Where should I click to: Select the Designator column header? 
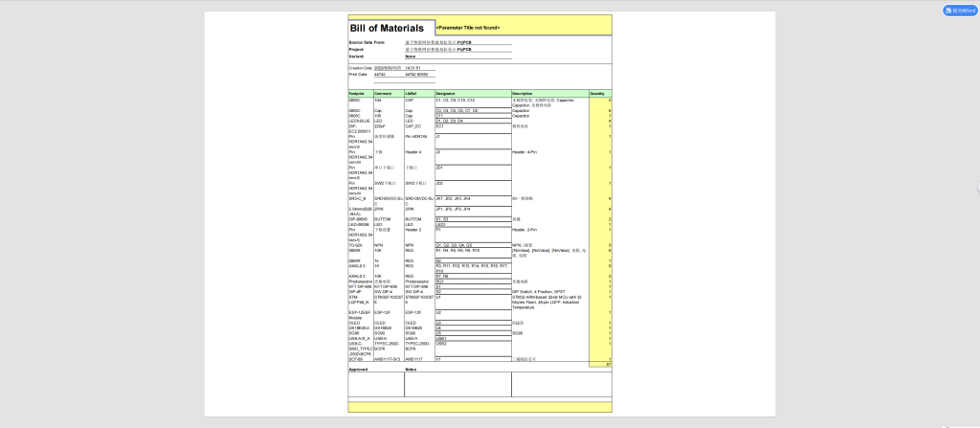coord(446,94)
